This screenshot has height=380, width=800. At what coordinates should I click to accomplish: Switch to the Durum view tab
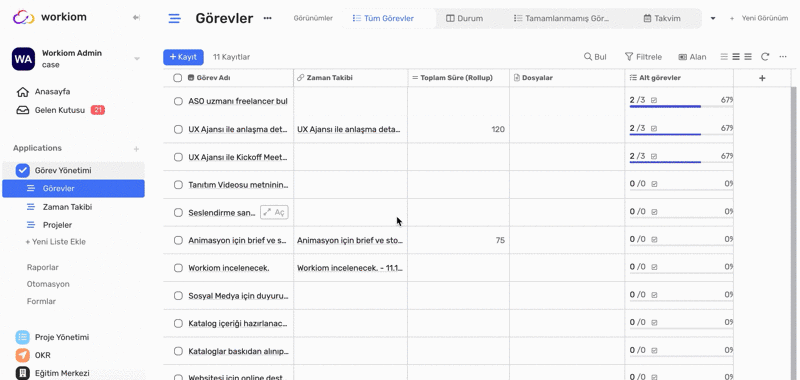[464, 18]
